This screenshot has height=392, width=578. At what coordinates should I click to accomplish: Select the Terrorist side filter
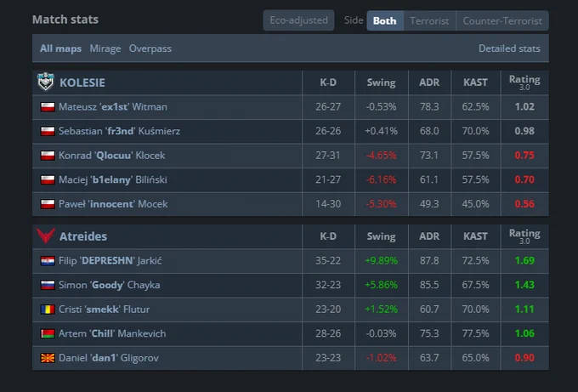[x=429, y=20]
